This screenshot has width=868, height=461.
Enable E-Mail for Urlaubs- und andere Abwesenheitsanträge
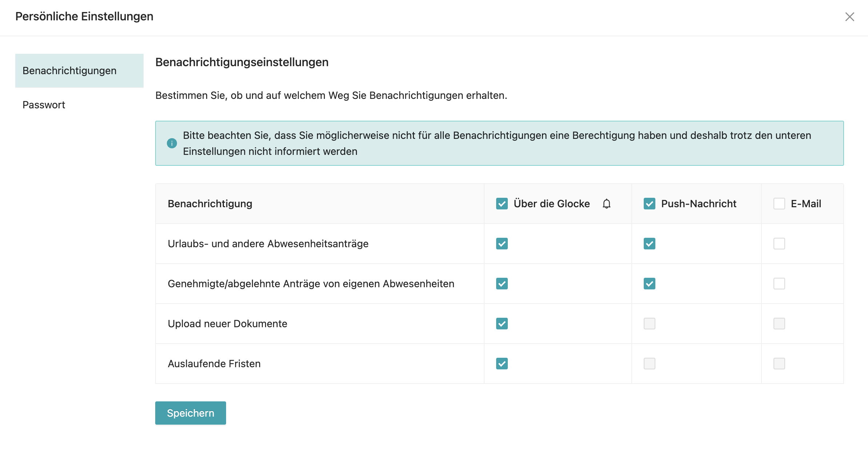pyautogui.click(x=779, y=244)
